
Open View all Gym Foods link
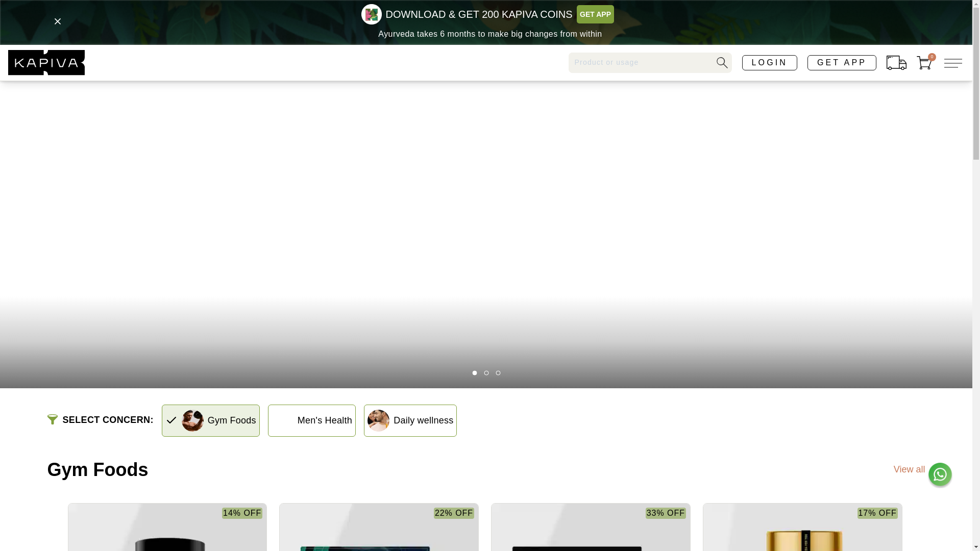(x=909, y=469)
